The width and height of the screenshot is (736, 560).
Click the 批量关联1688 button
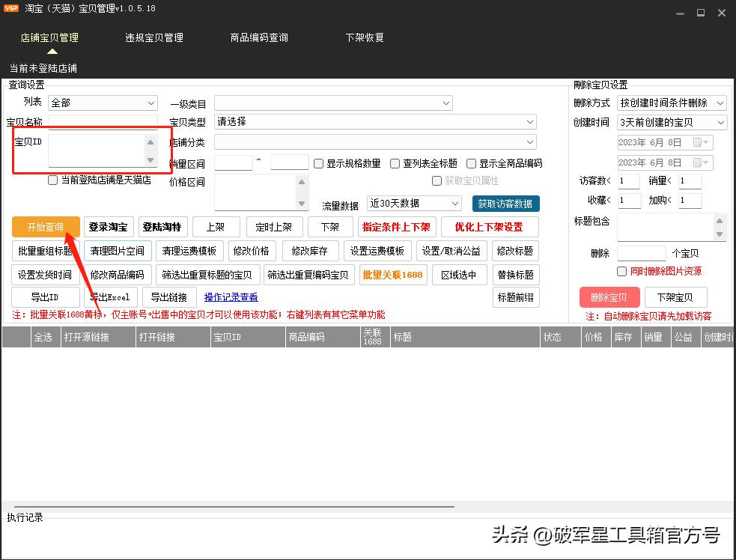tap(392, 275)
